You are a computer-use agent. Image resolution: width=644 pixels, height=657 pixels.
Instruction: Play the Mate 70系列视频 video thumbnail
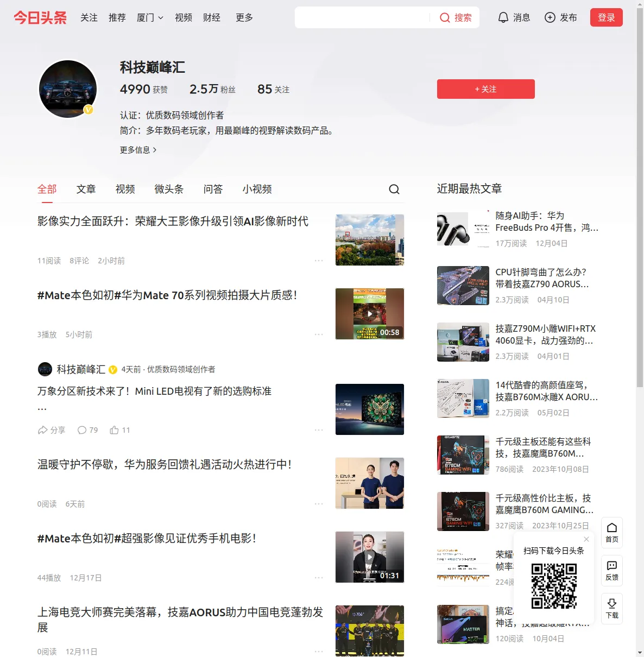pos(370,314)
